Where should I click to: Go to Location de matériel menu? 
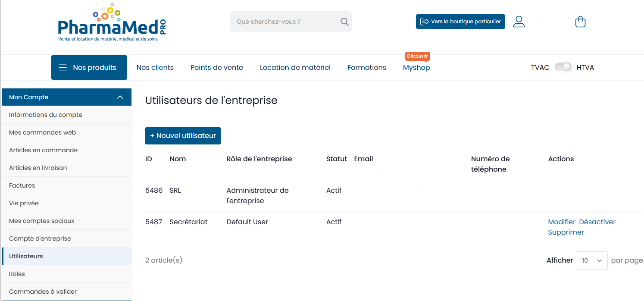coord(295,68)
